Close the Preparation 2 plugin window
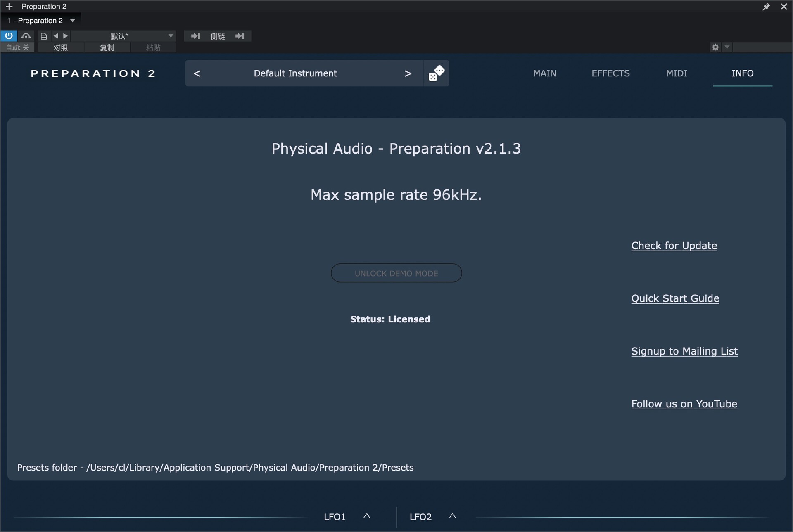 pos(784,7)
